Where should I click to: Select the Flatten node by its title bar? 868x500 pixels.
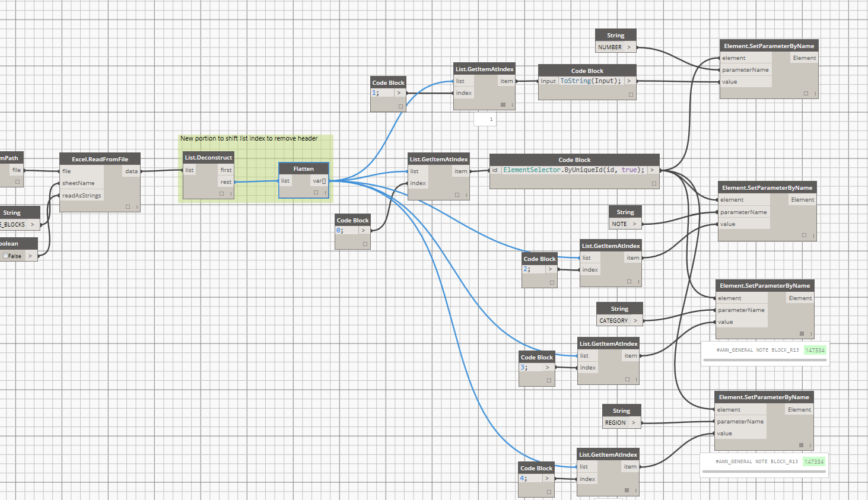click(303, 169)
